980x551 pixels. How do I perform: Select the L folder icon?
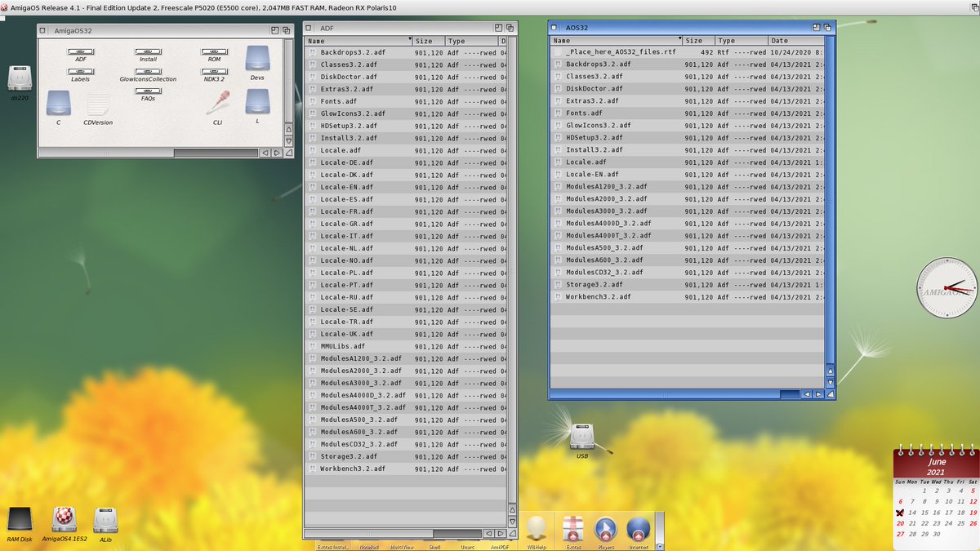(257, 101)
